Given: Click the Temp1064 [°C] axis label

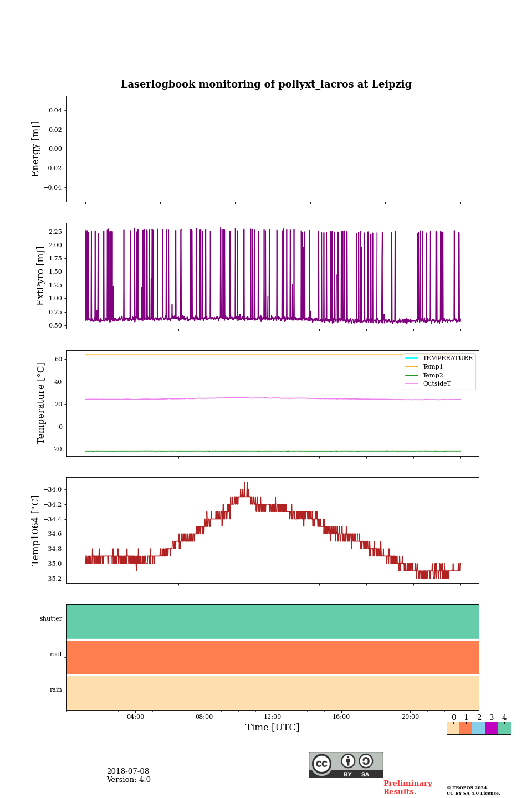Looking at the screenshot, I should (x=36, y=530).
